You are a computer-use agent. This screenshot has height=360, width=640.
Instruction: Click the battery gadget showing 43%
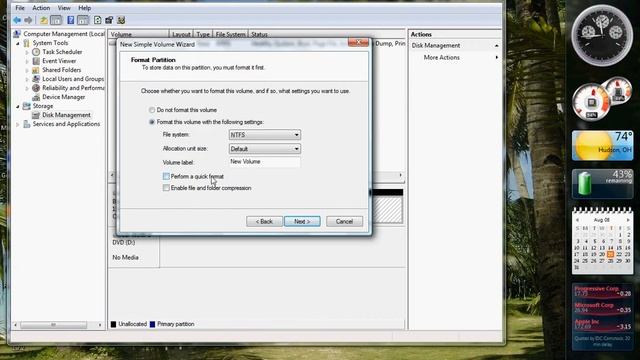[602, 183]
